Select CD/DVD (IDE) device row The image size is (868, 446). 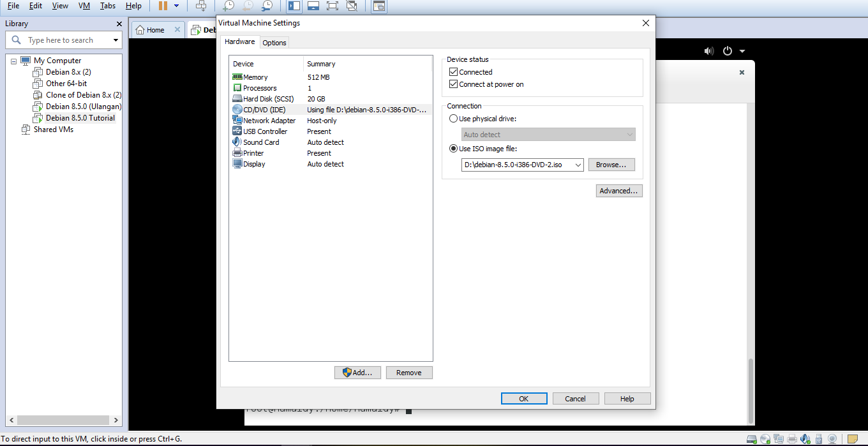click(331, 110)
